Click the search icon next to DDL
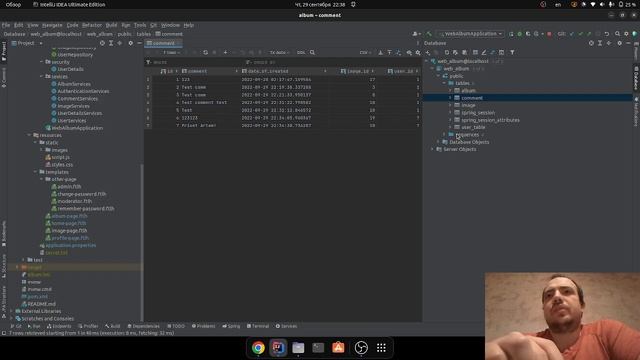This screenshot has width=640, height=360. coord(312,52)
